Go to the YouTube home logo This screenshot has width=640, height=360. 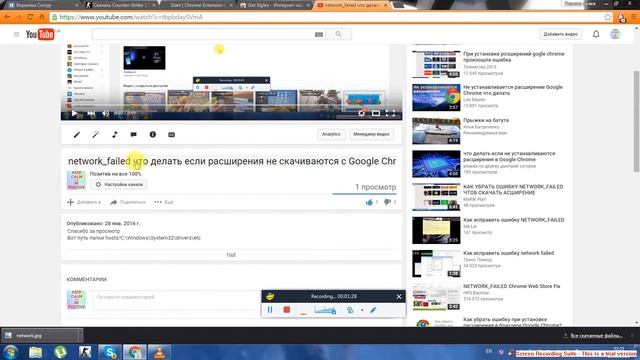tap(40, 35)
